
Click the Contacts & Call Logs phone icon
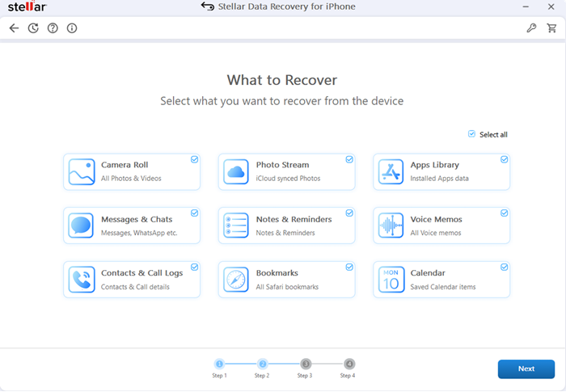[x=82, y=280]
